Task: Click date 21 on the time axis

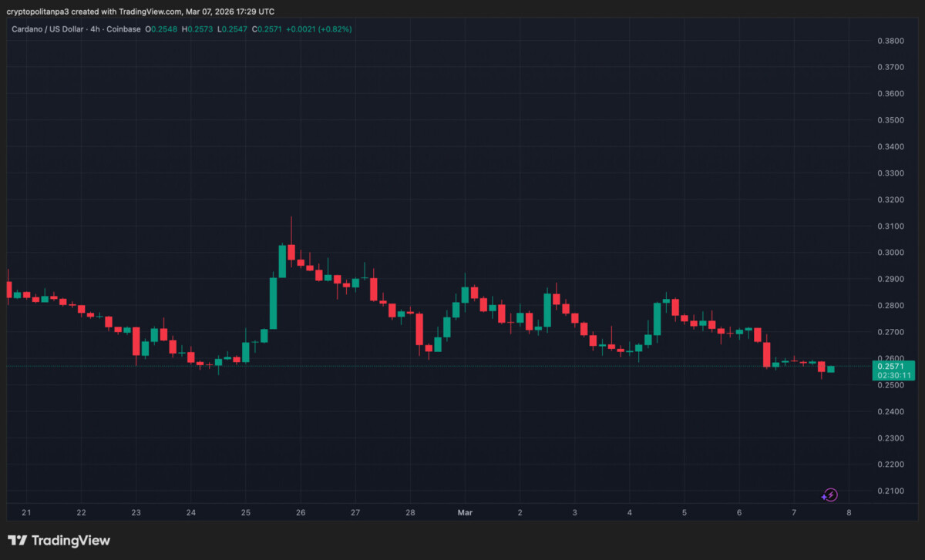Action: (26, 512)
